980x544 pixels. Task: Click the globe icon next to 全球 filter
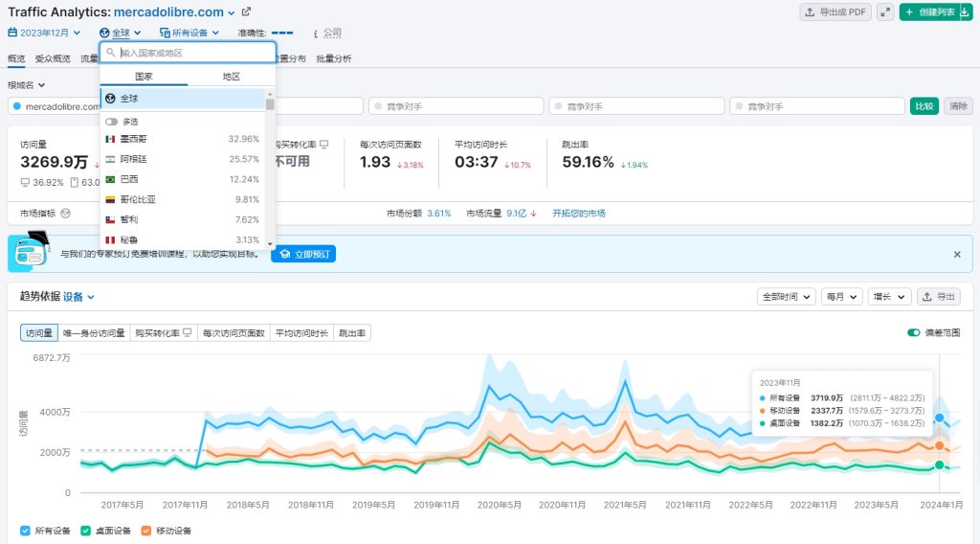coord(104,34)
